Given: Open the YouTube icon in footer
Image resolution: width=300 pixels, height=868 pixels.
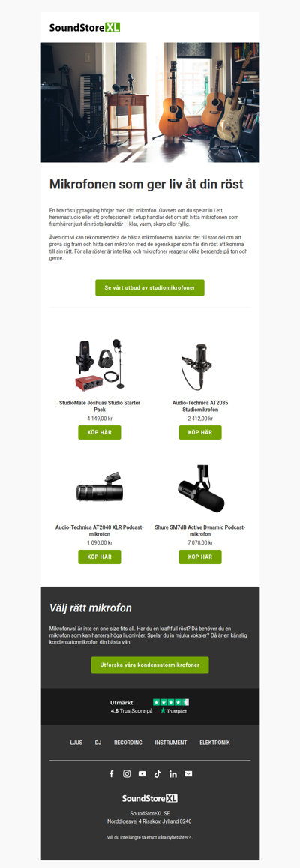Looking at the screenshot, I should 142,774.
